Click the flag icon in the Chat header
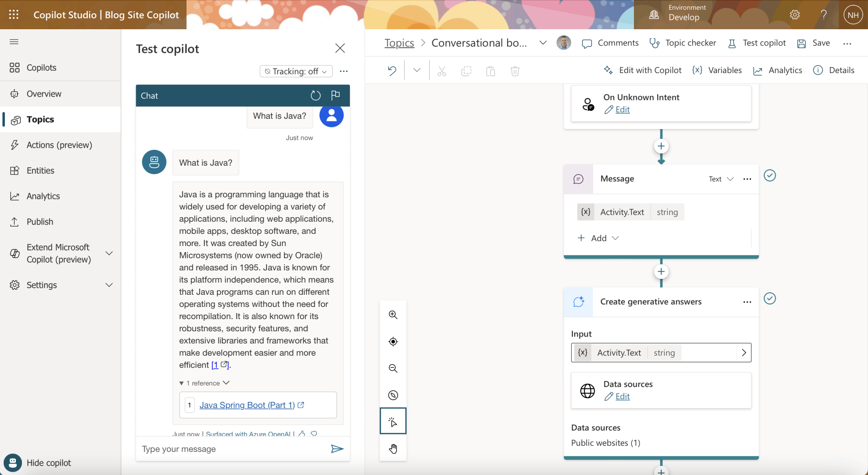Screen dimensions: 868x475 335,95
